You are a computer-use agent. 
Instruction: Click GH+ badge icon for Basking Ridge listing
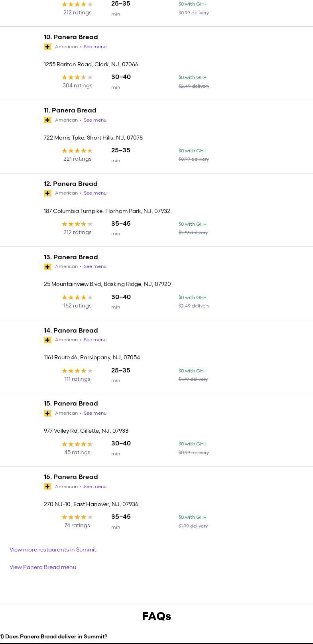tap(48, 267)
